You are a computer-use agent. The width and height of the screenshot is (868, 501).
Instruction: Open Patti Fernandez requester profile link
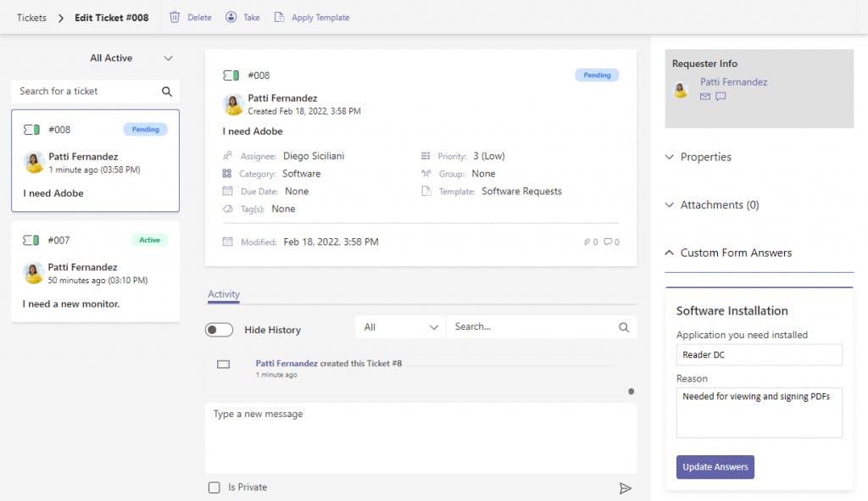click(733, 82)
